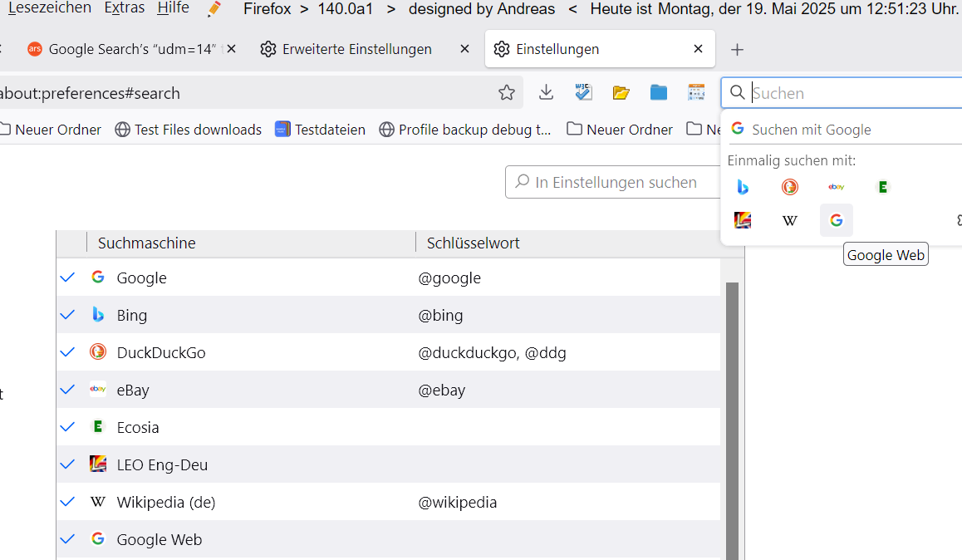Search once with eBay icon

click(837, 187)
